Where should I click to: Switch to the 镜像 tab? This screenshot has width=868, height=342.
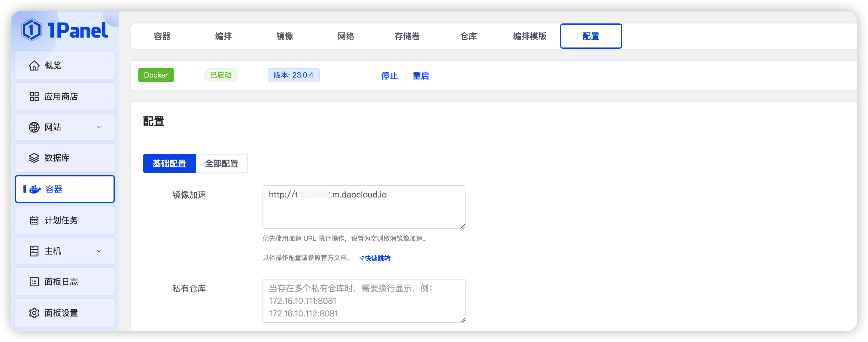pos(284,36)
